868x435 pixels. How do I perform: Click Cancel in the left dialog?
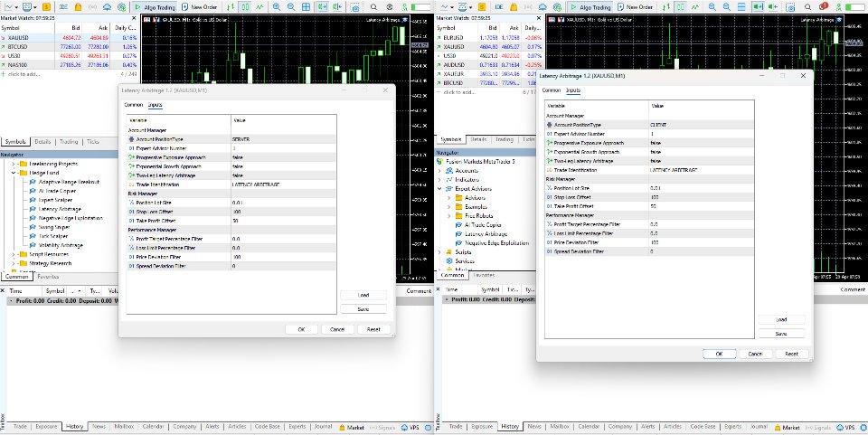click(337, 329)
